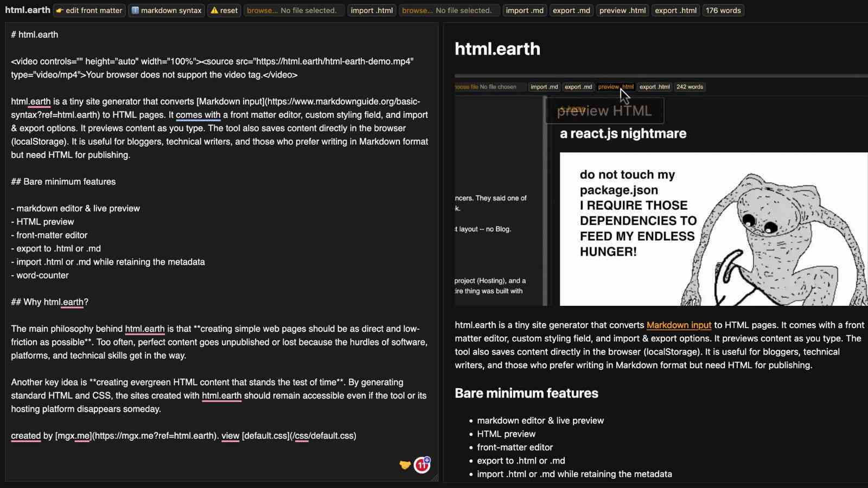Click the yellow handshake icon in editor corner
The width and height of the screenshot is (868, 488).
pos(405,465)
